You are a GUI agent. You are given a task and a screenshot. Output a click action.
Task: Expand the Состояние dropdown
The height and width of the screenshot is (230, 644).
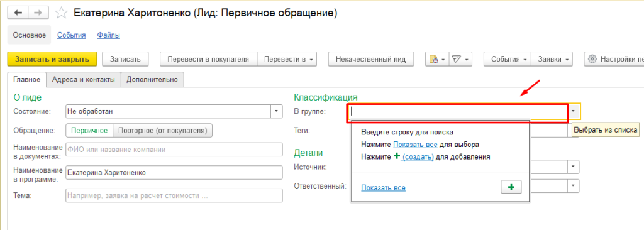coord(276,111)
